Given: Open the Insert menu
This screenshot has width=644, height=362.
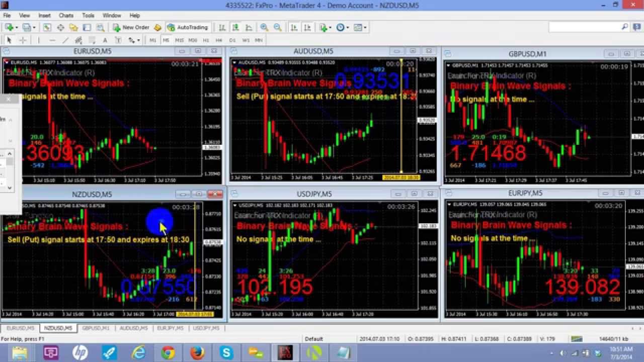Looking at the screenshot, I should pyautogui.click(x=44, y=16).
